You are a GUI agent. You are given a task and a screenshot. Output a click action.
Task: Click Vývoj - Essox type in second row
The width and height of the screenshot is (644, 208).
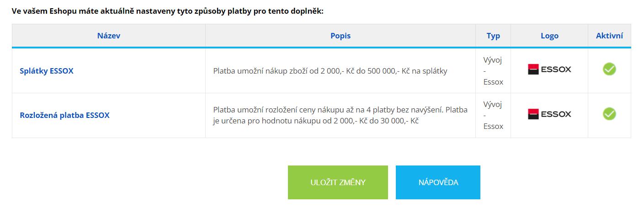tap(493, 115)
